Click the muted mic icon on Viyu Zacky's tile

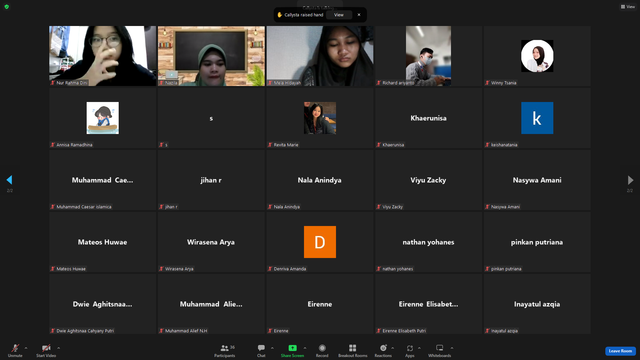point(379,207)
